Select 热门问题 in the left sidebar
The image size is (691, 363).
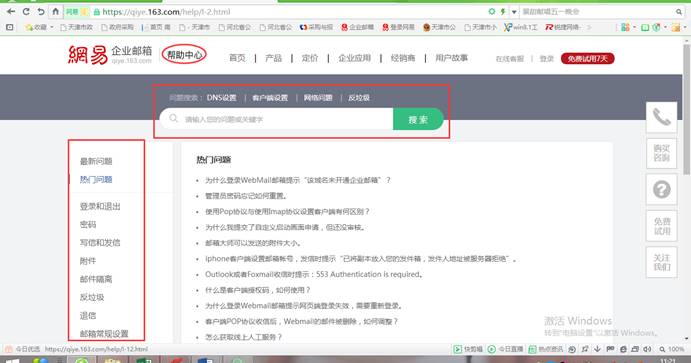96,179
